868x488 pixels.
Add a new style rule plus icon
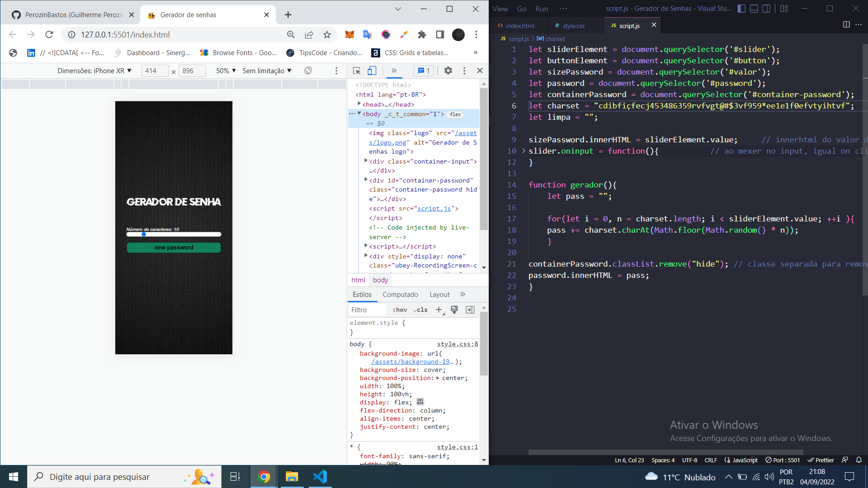439,310
